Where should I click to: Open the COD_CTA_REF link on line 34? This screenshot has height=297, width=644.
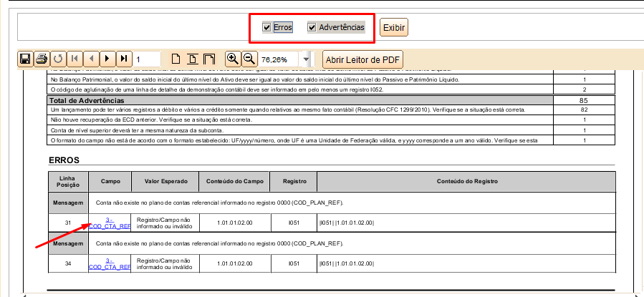(x=110, y=264)
